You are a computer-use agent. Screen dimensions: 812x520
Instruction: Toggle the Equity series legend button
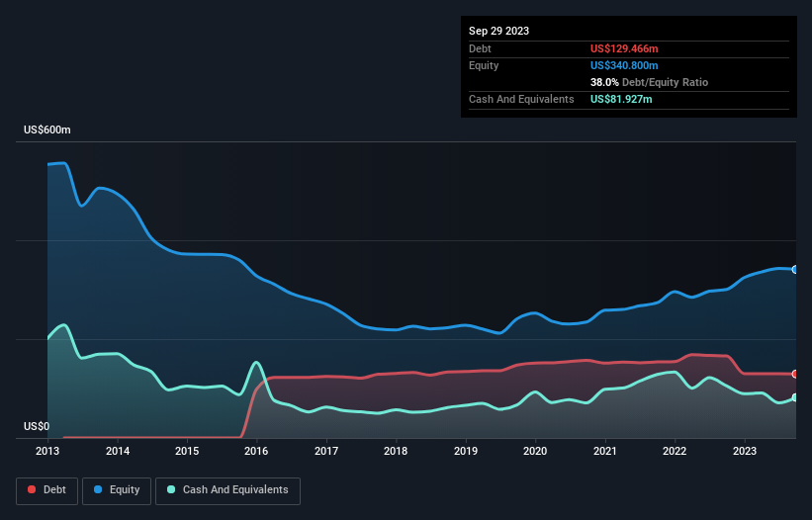point(117,490)
